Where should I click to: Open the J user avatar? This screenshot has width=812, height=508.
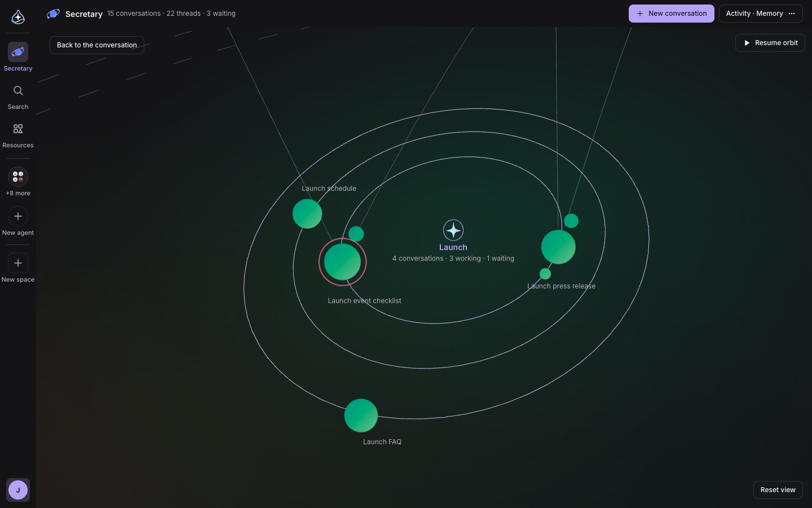tap(18, 490)
